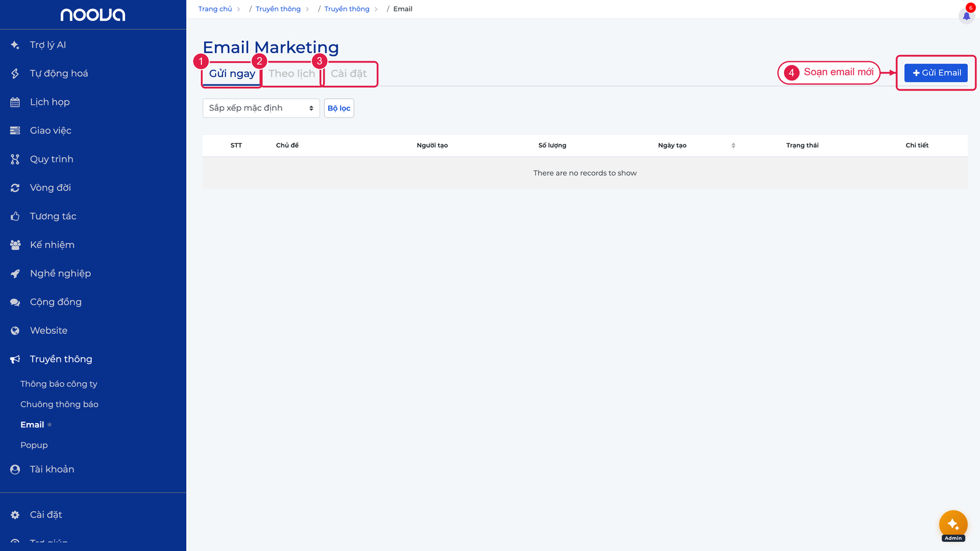Click the Người tạo column header

[x=432, y=146]
